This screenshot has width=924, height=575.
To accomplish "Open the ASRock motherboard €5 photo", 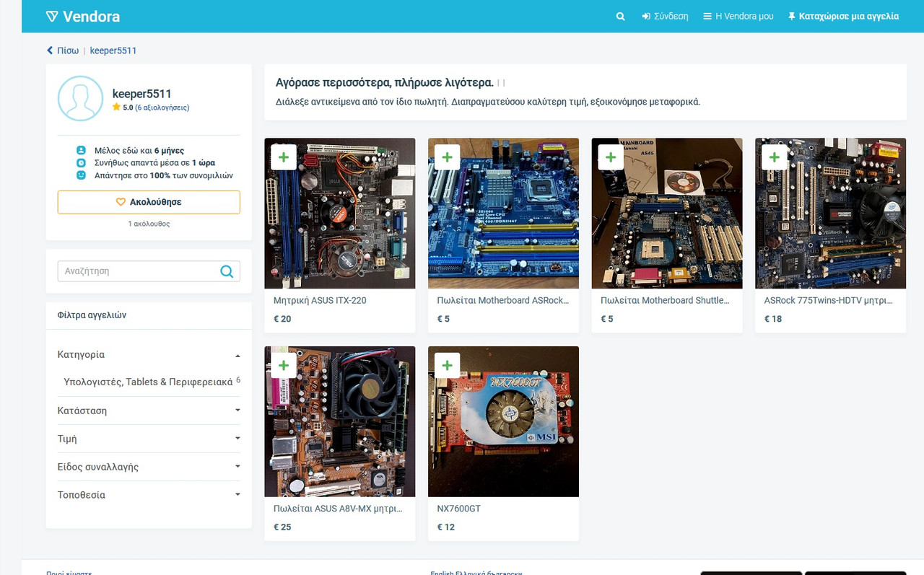I will (x=503, y=214).
